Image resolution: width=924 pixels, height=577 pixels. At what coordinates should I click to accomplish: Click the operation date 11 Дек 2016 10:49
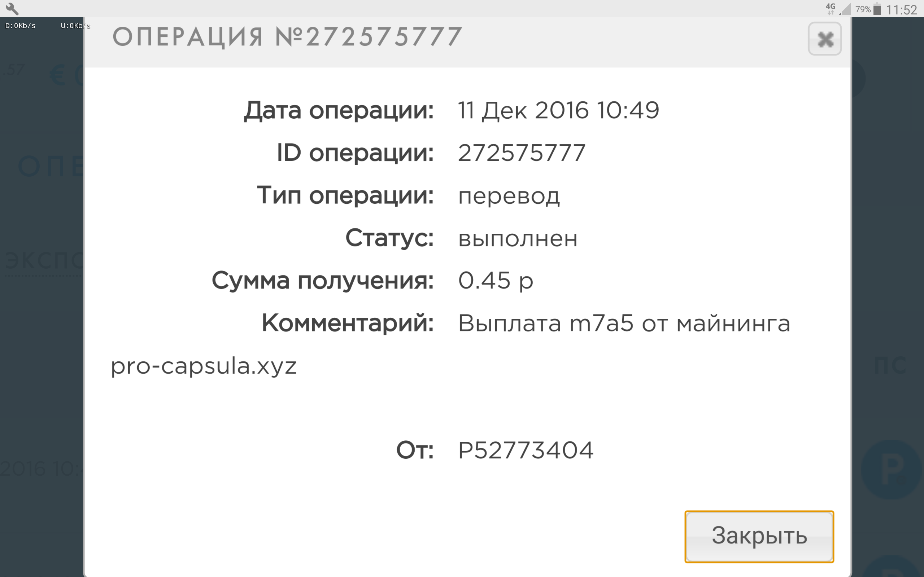pyautogui.click(x=558, y=110)
